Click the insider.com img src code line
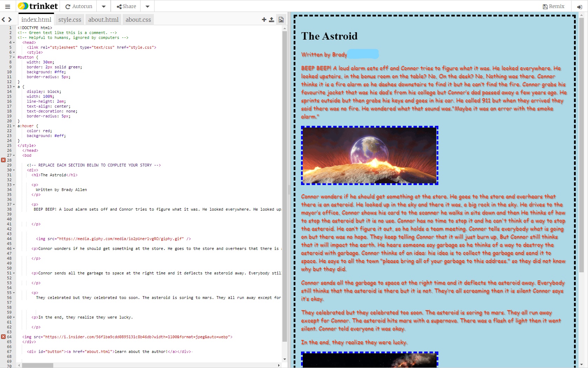This screenshot has height=368, width=588. [x=127, y=337]
